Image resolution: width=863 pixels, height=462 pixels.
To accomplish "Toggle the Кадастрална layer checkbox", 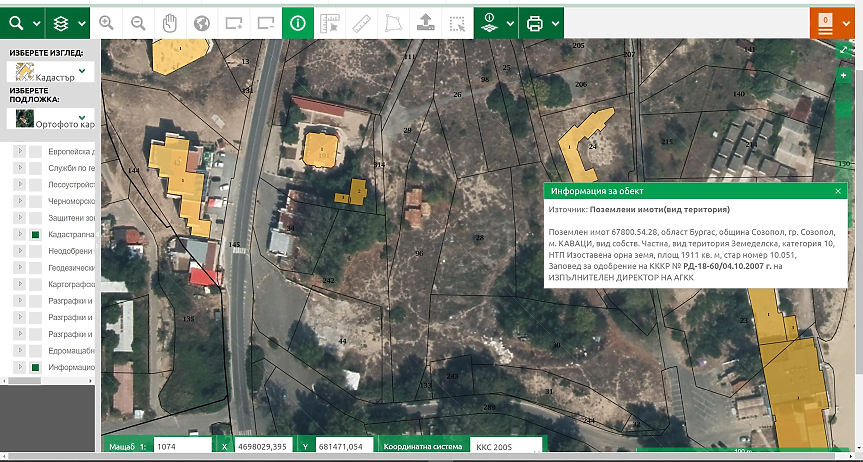I will point(35,234).
